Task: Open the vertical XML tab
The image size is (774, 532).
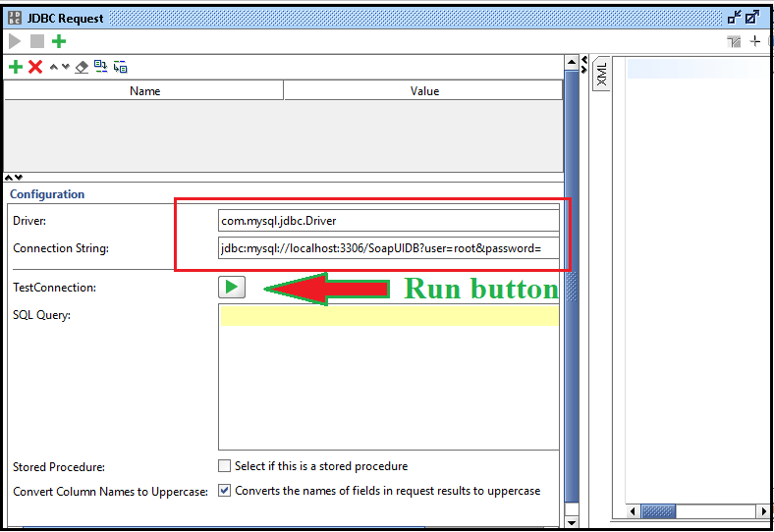Action: tap(601, 74)
